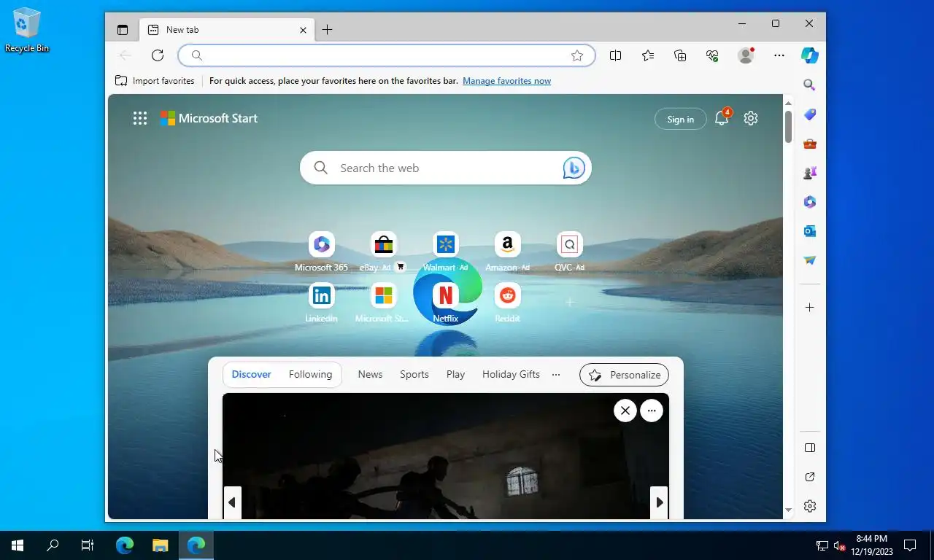Open sidebar Drop paper plane icon
Viewport: 934px width, 560px height.
pos(809,260)
